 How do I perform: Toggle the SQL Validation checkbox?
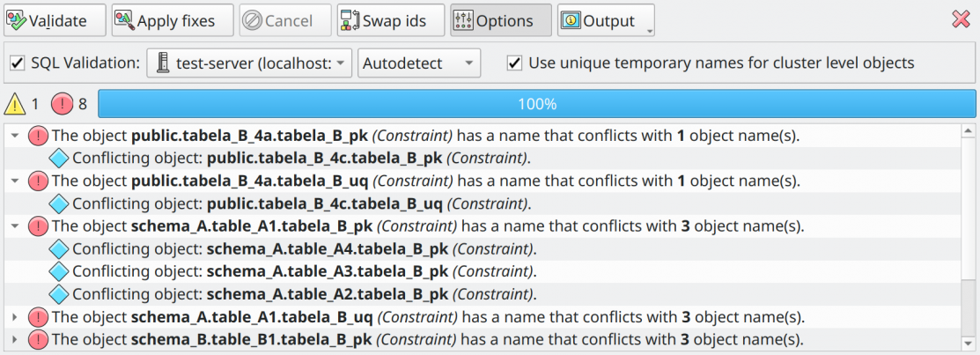tap(18, 63)
